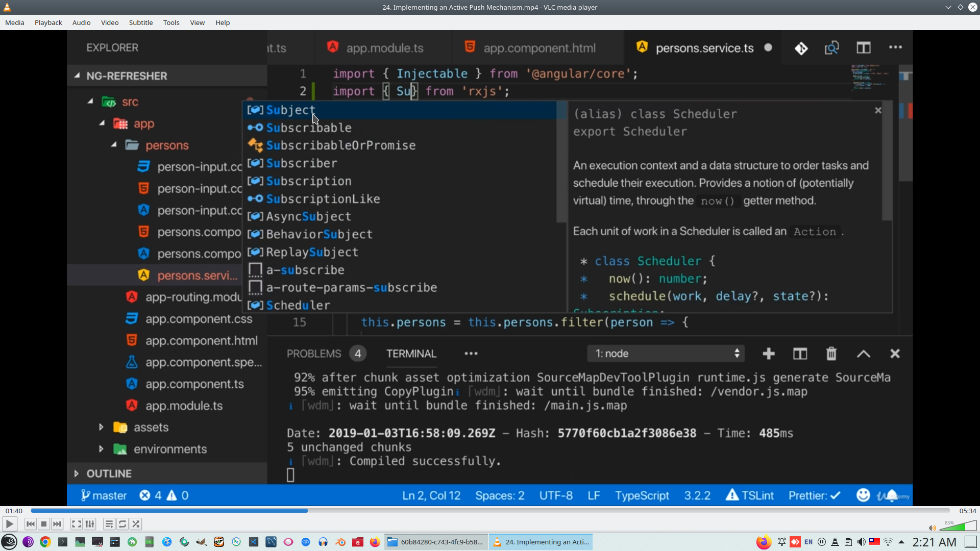Open the Playback menu

tap(48, 22)
